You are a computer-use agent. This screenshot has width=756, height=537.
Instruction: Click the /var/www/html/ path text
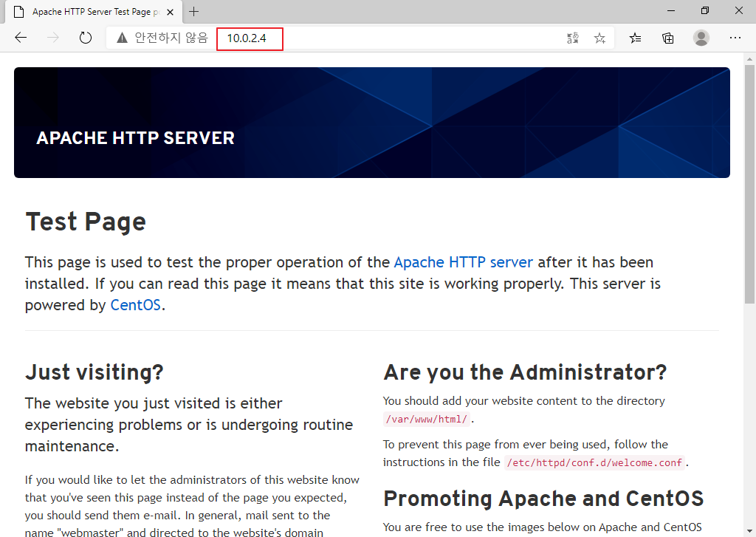click(x=426, y=420)
